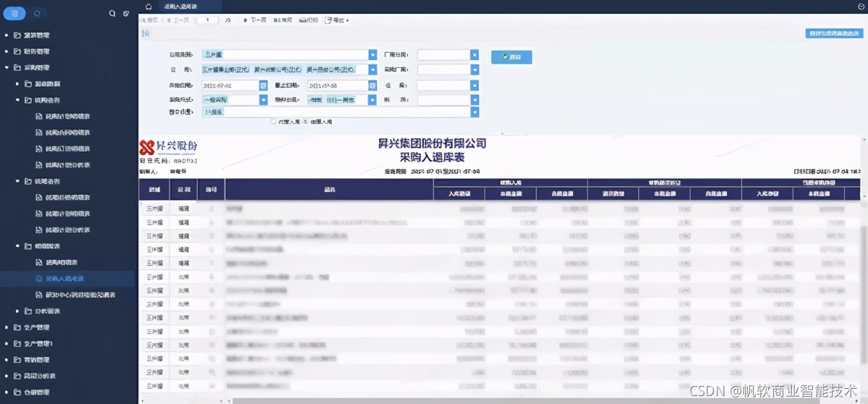Go to the next page (下一页) in toolbar
Screen dimensions: 868x404
pyautogui.click(x=254, y=20)
